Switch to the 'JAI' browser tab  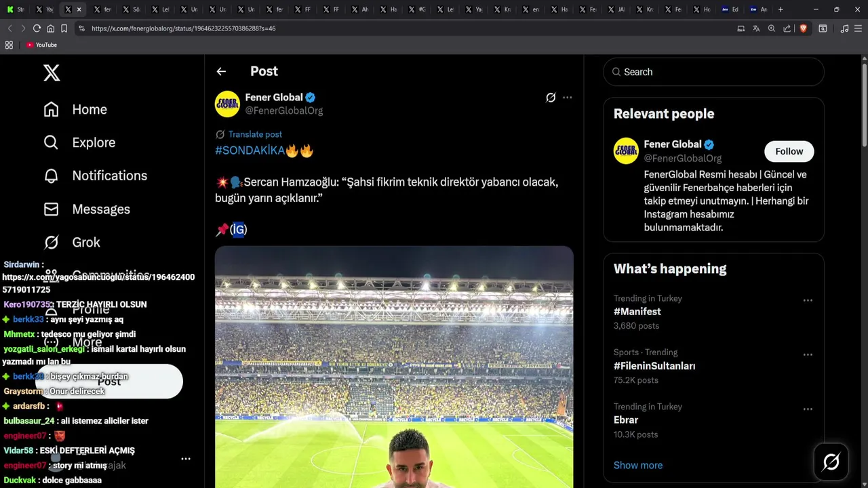(x=617, y=9)
